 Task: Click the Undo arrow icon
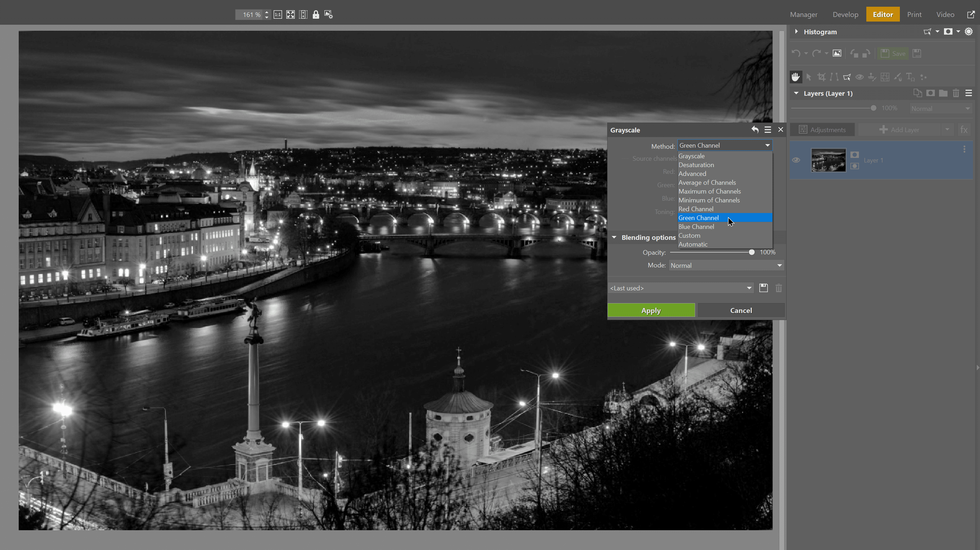tap(795, 53)
